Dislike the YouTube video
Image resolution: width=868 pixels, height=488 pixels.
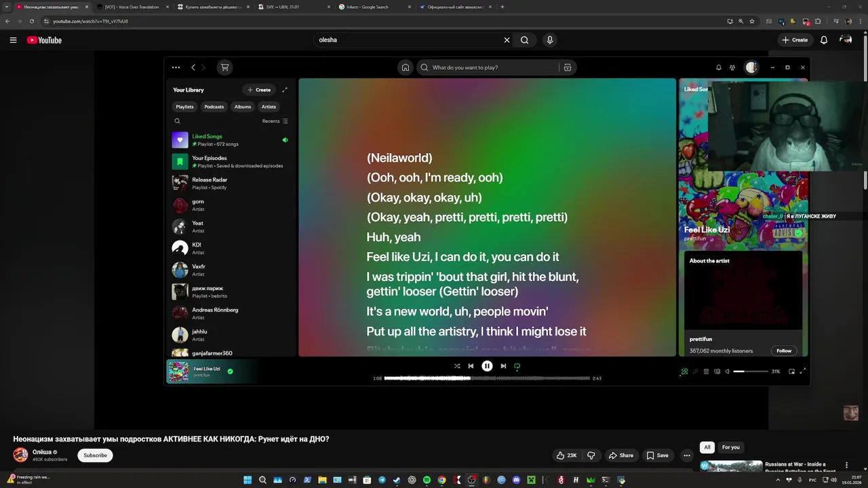(x=591, y=455)
